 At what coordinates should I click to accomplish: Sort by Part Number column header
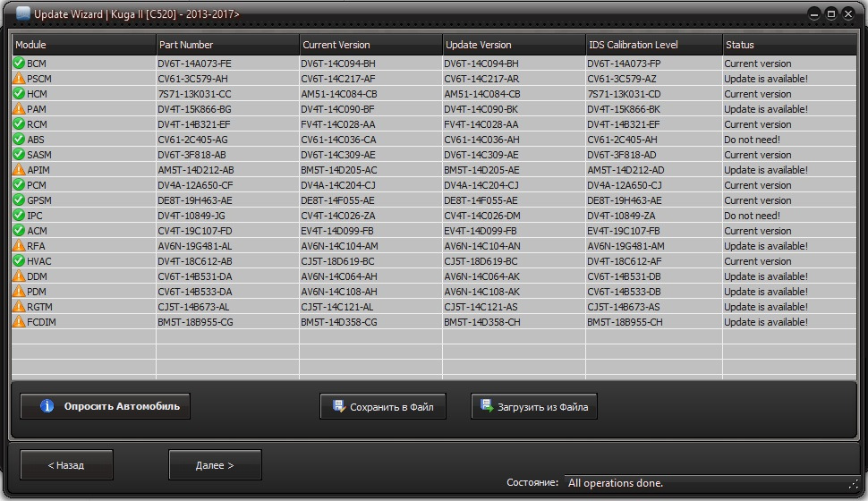[x=227, y=45]
